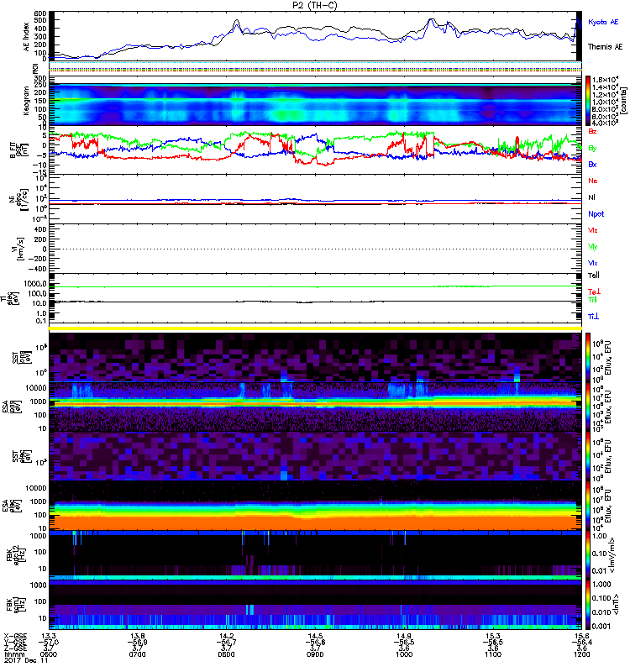Click the 0700 time tick label
630x672 pixels.
pyautogui.click(x=137, y=654)
